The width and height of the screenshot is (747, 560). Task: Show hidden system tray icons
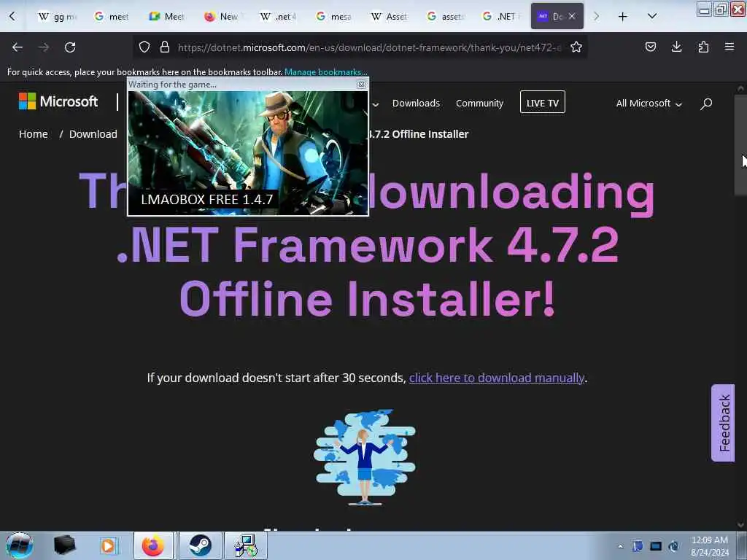(x=620, y=546)
